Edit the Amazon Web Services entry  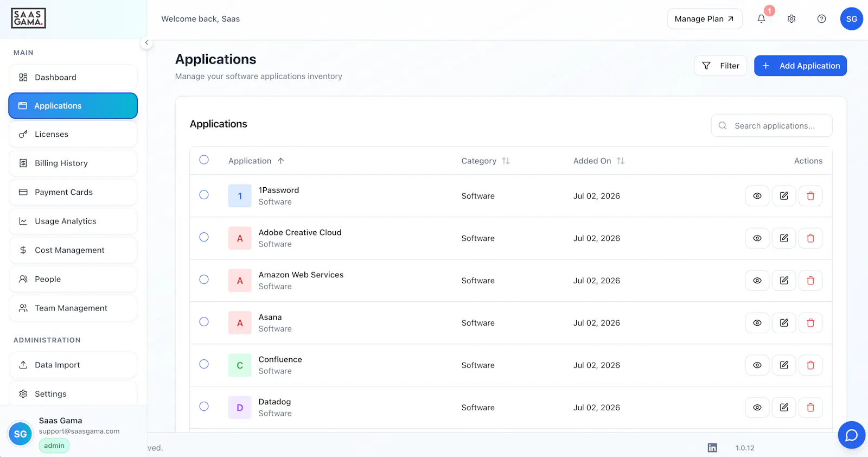[784, 281]
